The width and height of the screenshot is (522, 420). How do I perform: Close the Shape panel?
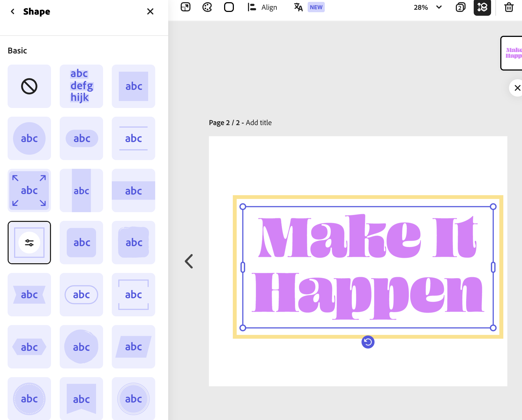coord(150,11)
